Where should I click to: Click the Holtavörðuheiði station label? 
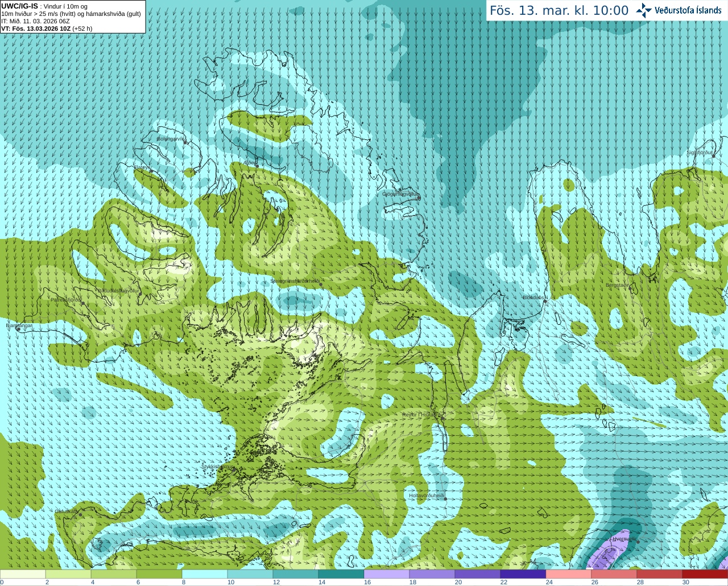tap(427, 496)
